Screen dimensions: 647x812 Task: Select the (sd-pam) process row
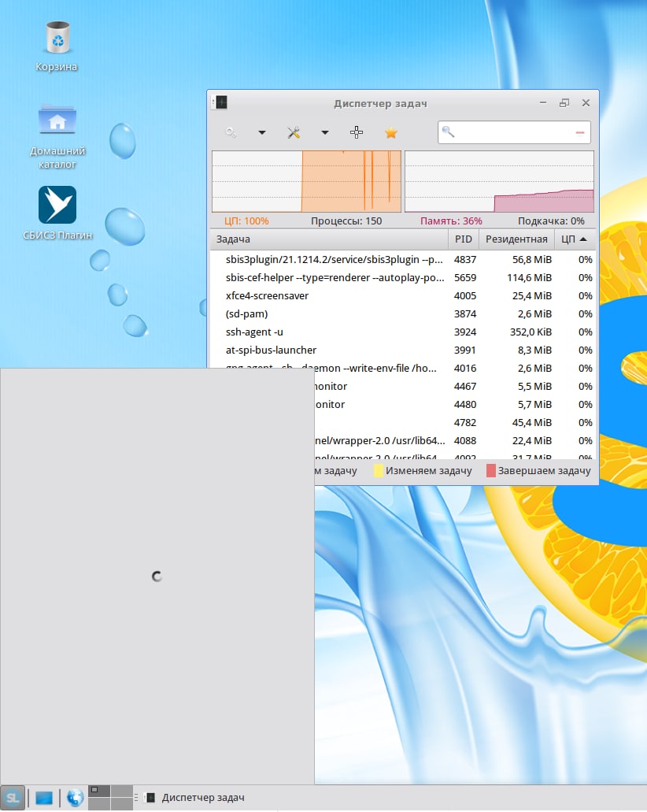[403, 313]
